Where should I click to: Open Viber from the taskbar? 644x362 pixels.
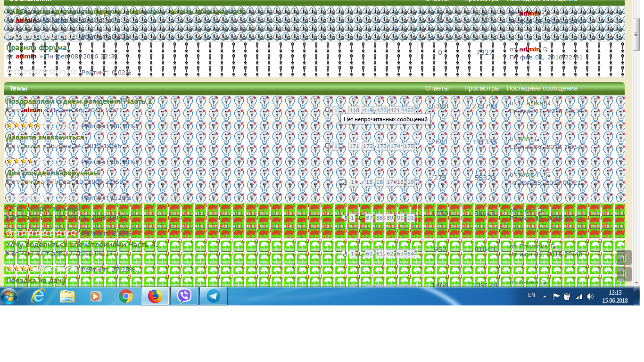[184, 296]
